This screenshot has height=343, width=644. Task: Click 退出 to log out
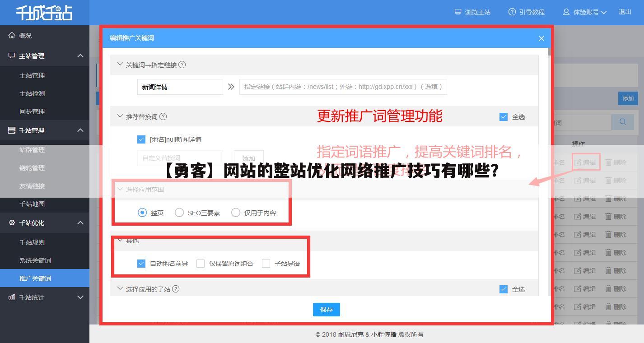click(625, 12)
